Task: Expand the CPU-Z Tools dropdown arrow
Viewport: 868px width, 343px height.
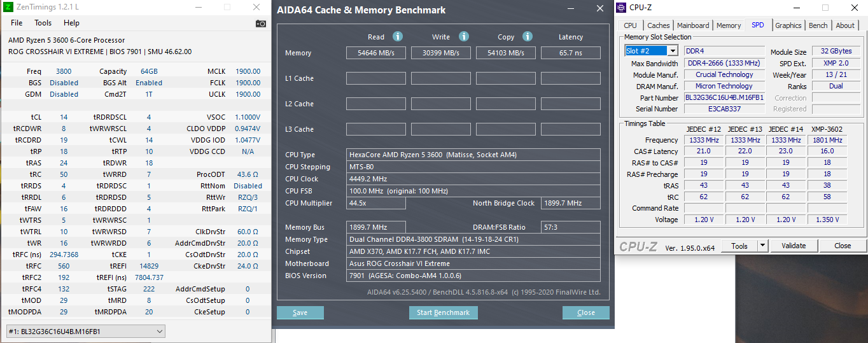Action: click(x=762, y=246)
